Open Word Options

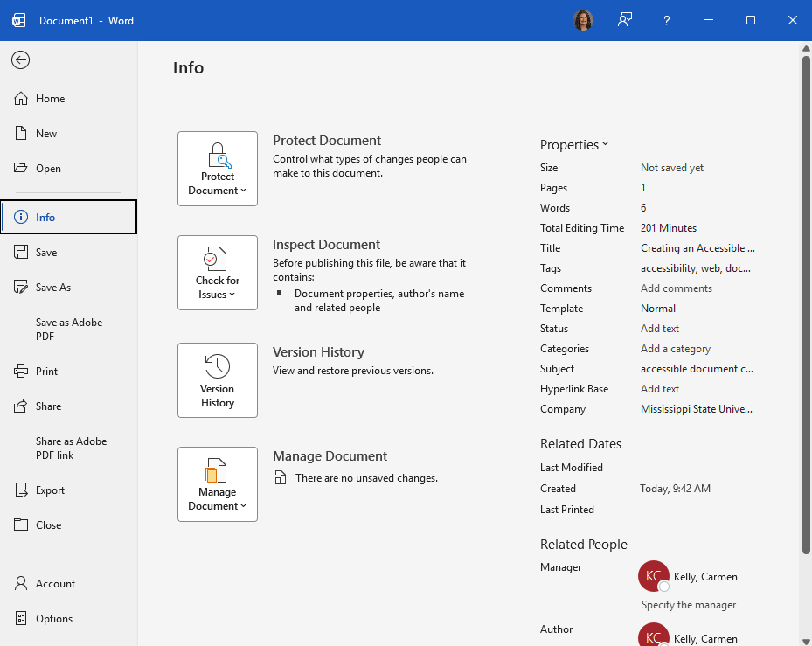(69, 619)
